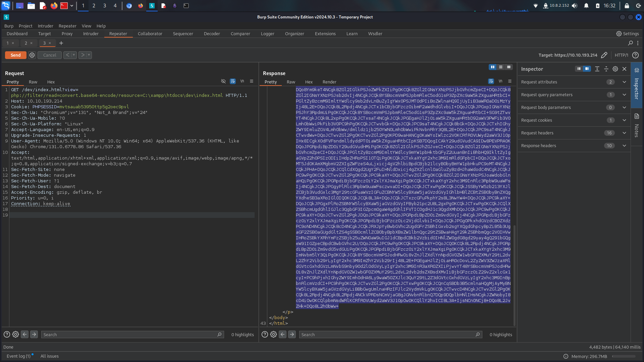Click memory usage bar in status bar
Image resolution: width=644 pixels, height=362 pixels.
point(624,356)
